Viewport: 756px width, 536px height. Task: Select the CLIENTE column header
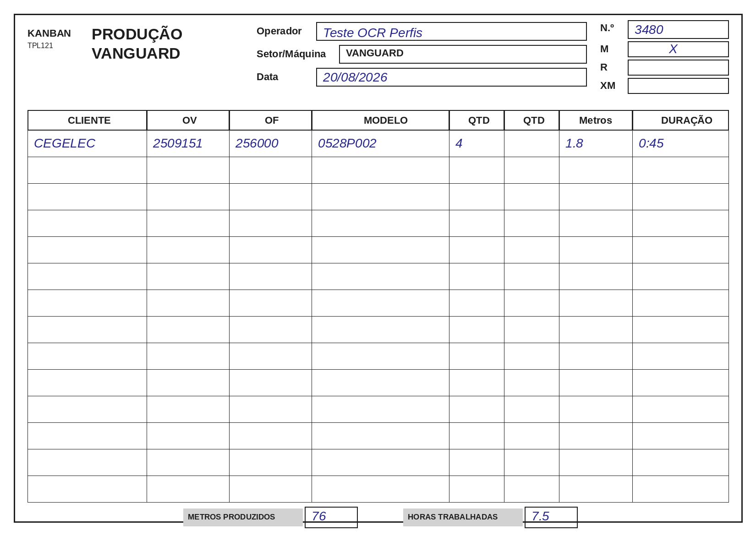tap(88, 120)
